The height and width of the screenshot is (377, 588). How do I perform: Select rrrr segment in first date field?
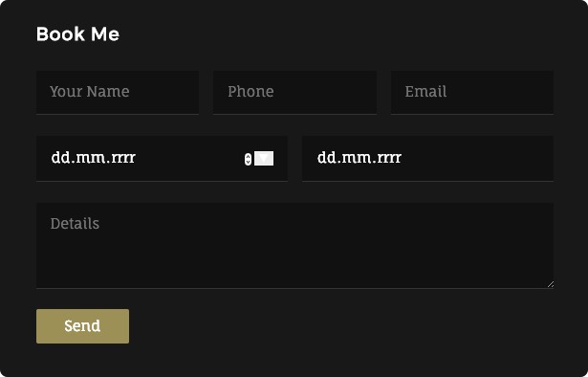tap(125, 158)
